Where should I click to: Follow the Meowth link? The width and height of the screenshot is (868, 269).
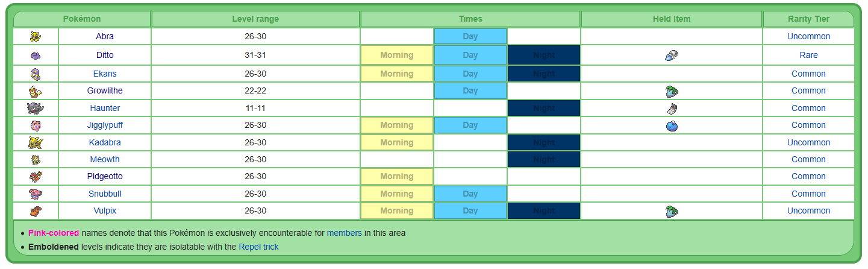105,160
